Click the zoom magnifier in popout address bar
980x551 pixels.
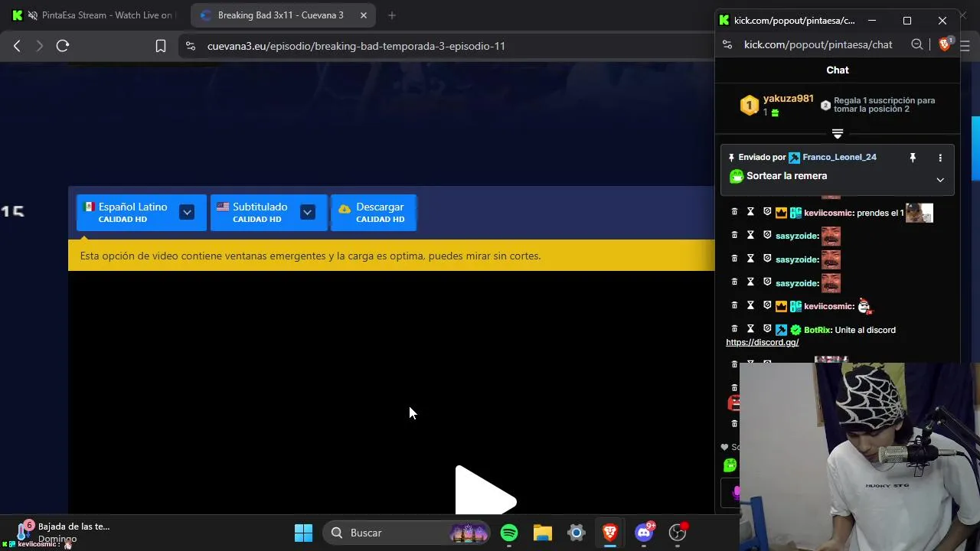coord(917,44)
